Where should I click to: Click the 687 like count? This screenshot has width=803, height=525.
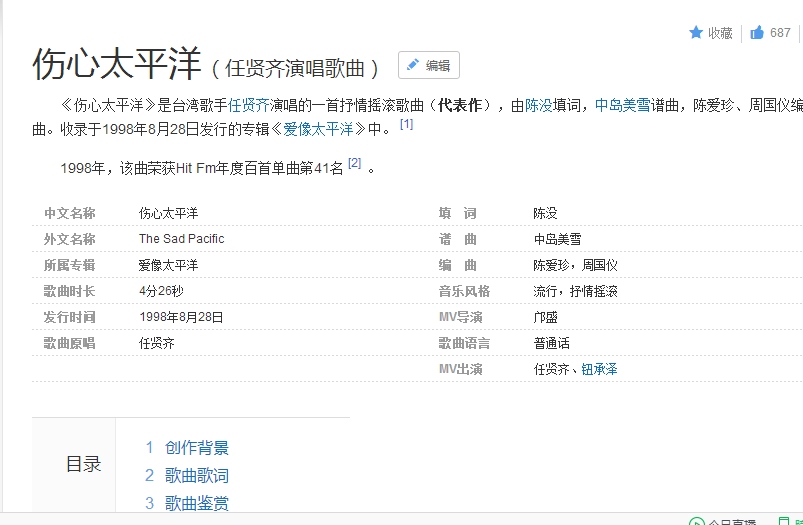(x=780, y=33)
